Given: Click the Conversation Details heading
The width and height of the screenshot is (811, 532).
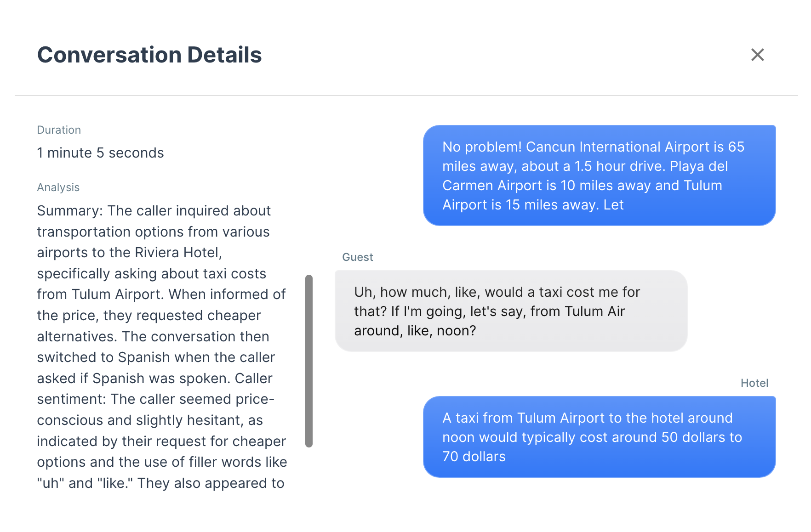Looking at the screenshot, I should point(149,55).
